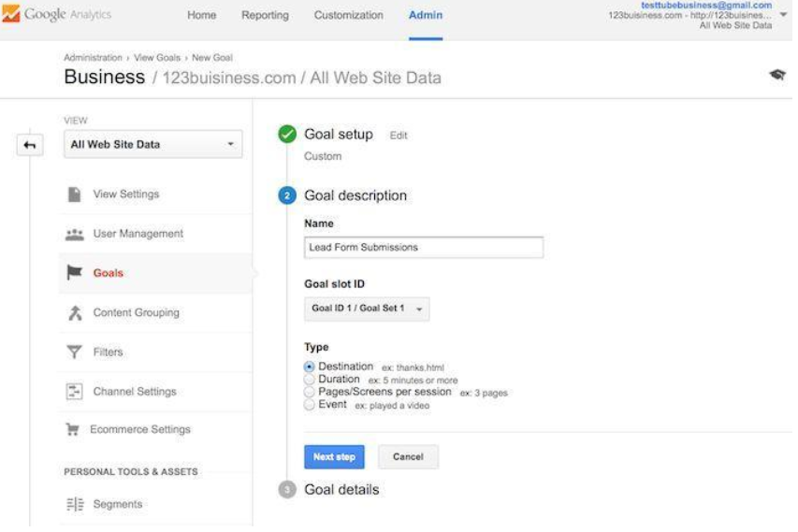
Task: Click the goal Name input field
Action: (x=423, y=248)
